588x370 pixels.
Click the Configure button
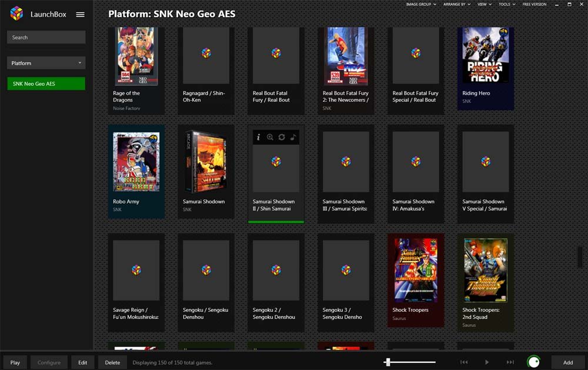click(x=49, y=362)
